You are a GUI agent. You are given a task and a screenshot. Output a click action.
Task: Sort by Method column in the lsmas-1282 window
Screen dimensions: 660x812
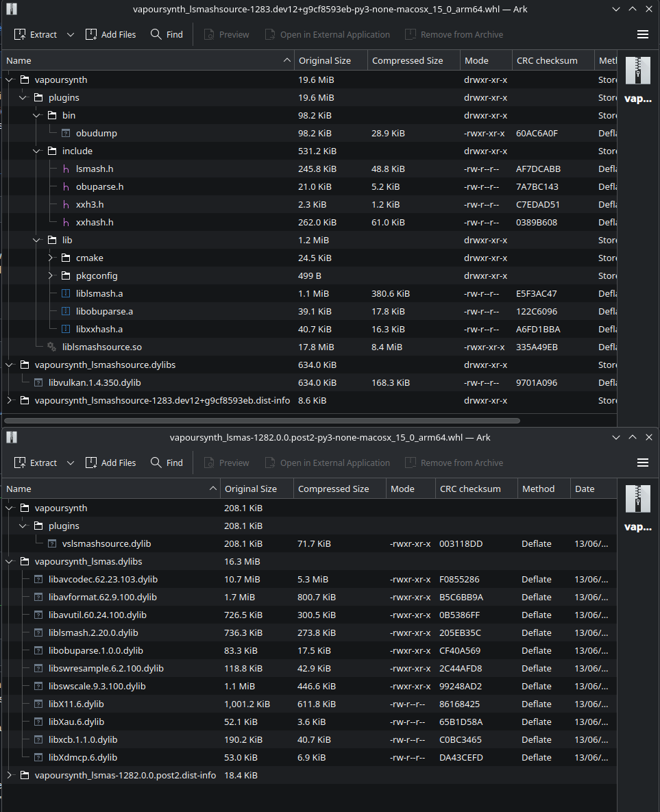pos(543,489)
